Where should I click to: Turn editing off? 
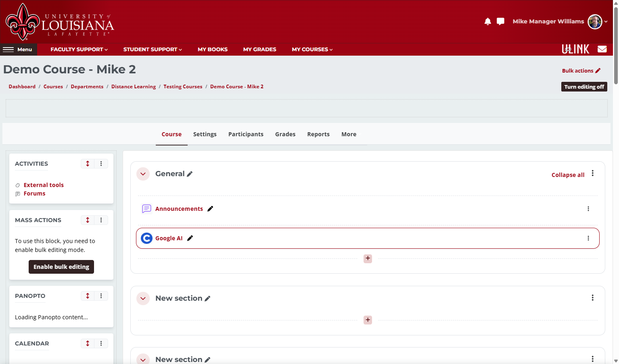[584, 87]
